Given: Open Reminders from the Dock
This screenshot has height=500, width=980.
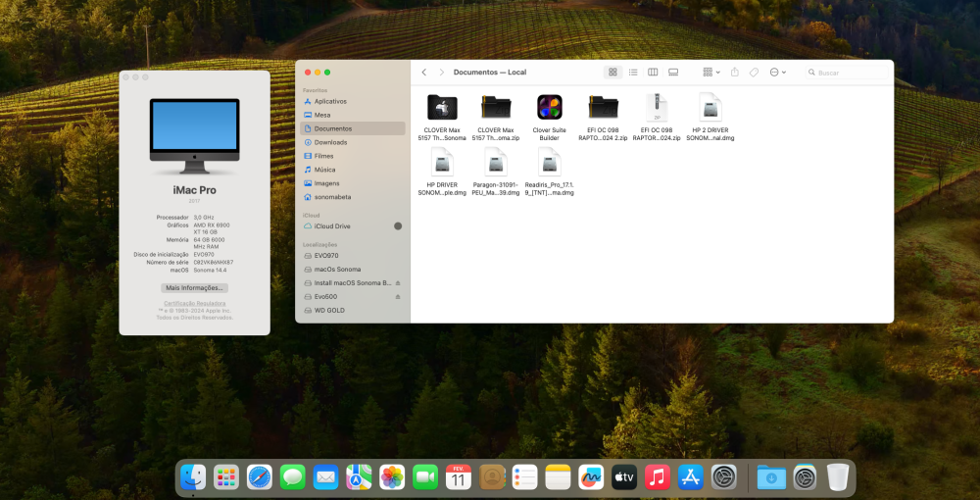Looking at the screenshot, I should (525, 478).
